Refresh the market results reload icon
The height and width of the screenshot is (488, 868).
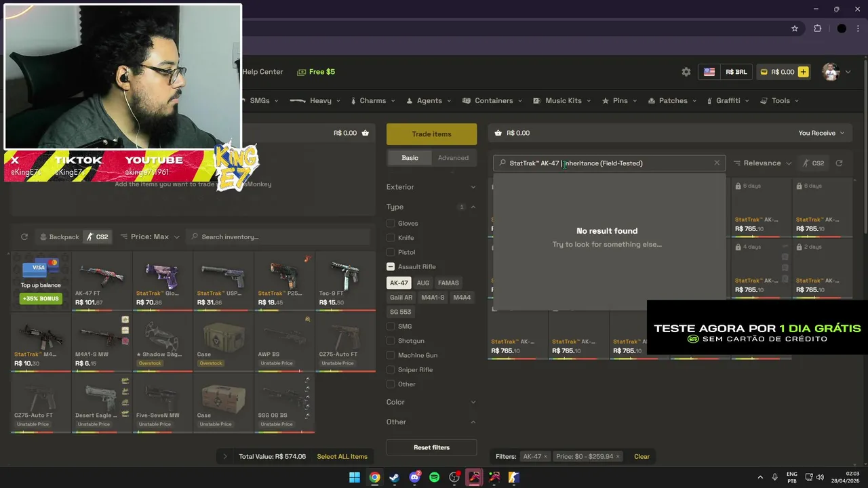[839, 163]
